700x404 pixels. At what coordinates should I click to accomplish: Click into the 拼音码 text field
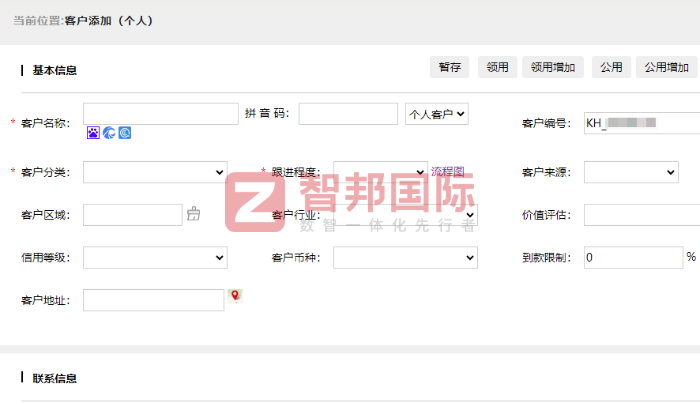click(348, 114)
